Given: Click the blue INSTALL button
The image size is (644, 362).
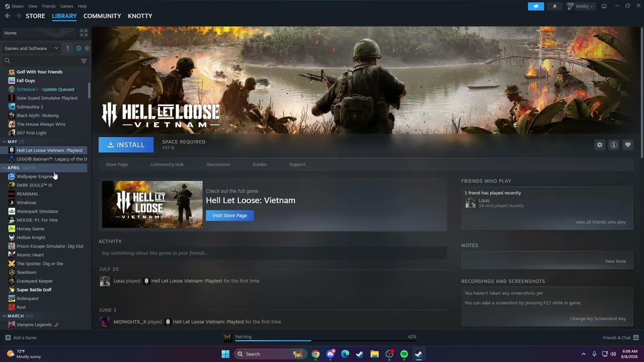Looking at the screenshot, I should (x=126, y=145).
